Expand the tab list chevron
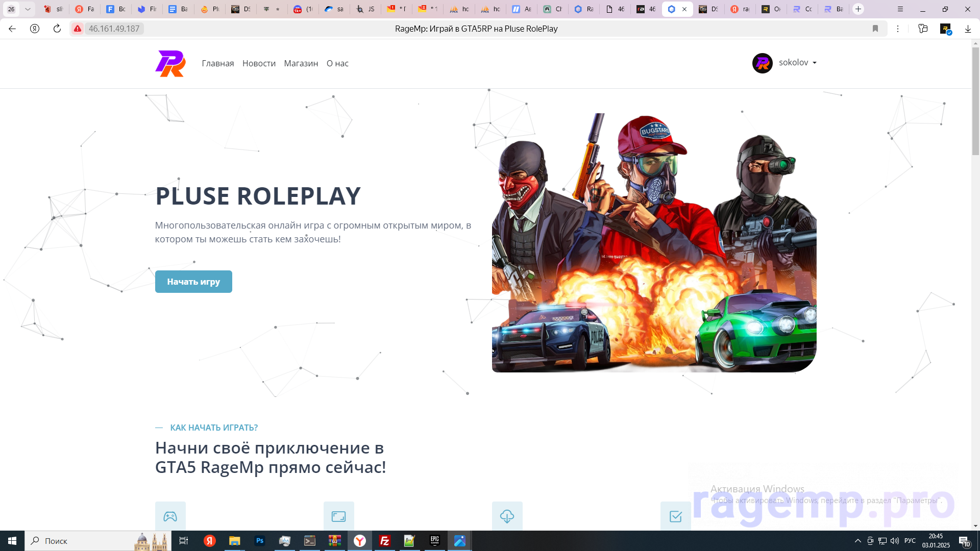 (28, 9)
